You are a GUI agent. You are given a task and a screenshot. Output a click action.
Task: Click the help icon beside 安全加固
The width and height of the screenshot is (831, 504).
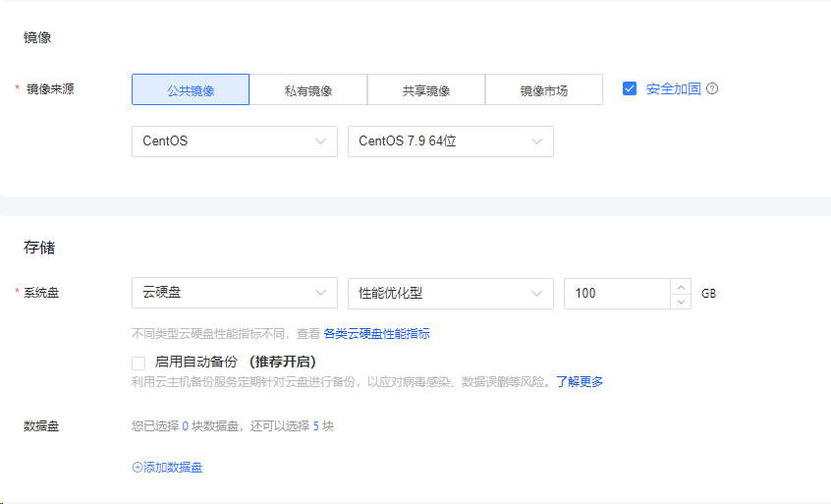click(x=712, y=88)
